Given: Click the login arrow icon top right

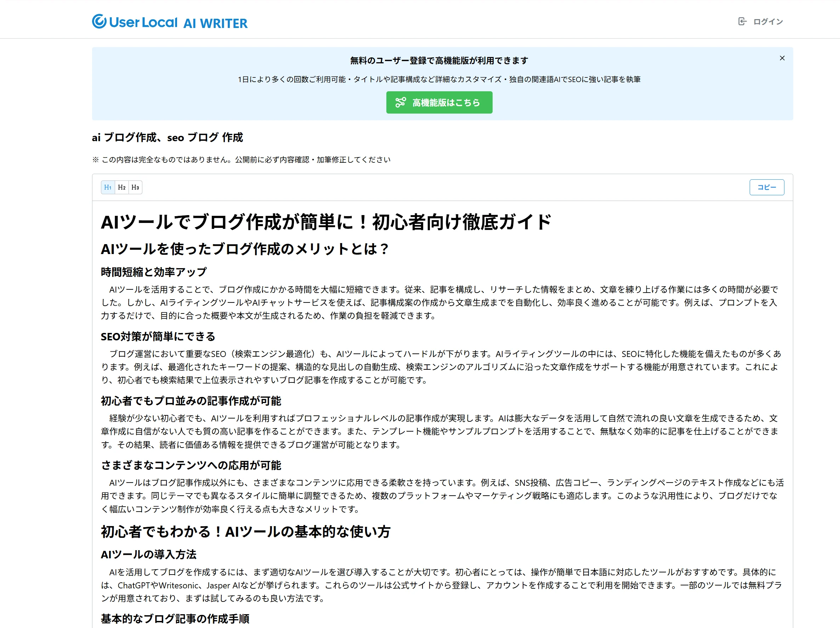Looking at the screenshot, I should coord(742,22).
